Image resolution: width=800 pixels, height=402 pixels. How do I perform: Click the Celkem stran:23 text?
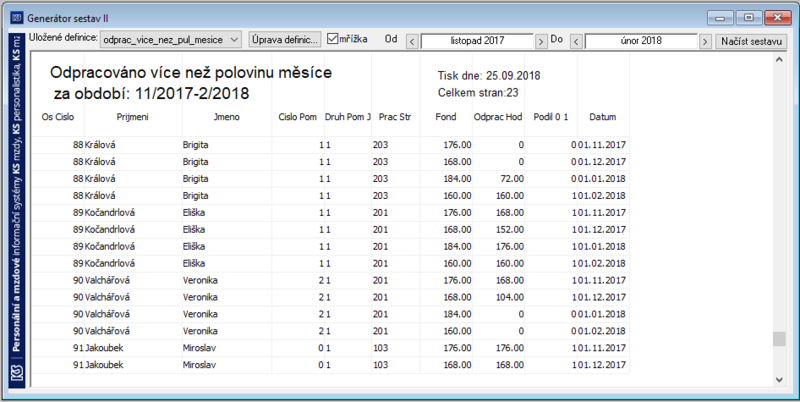pos(478,93)
